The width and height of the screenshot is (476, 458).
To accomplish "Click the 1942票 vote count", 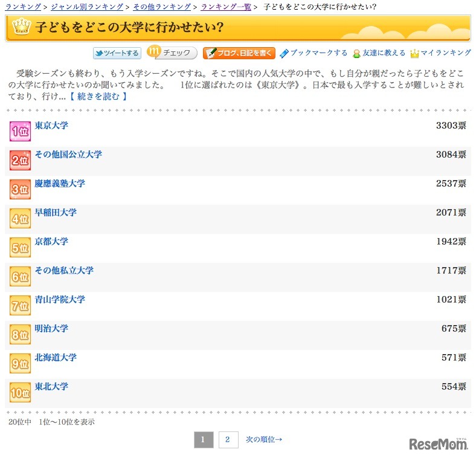I will coord(451,242).
